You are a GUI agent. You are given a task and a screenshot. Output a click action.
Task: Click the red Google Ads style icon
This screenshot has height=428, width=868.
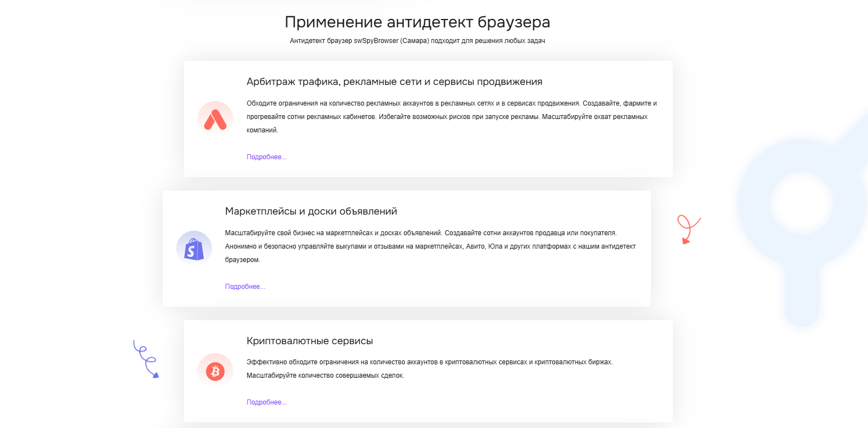coord(215,119)
